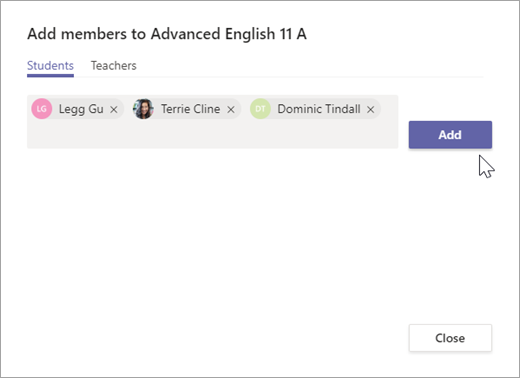Click the member box after Dominic Tindall's chip
This screenshot has width=520, height=378.
pos(389,109)
